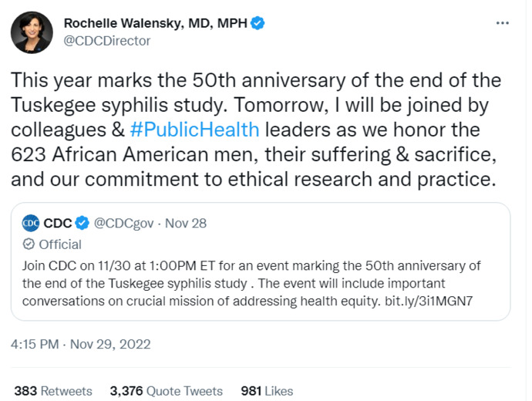Click the Official checkmark icon
The image size is (532, 401).
point(29,244)
